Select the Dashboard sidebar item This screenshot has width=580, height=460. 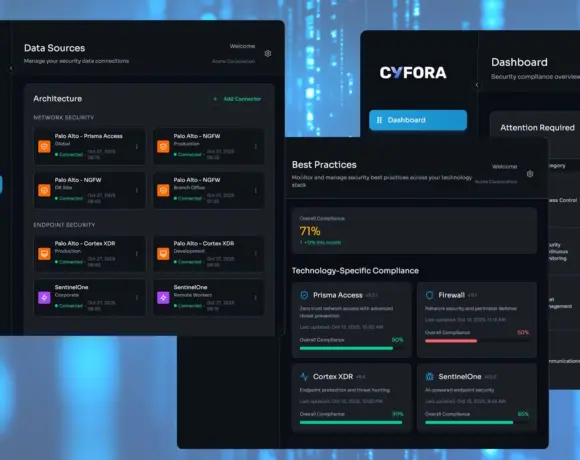click(x=418, y=120)
